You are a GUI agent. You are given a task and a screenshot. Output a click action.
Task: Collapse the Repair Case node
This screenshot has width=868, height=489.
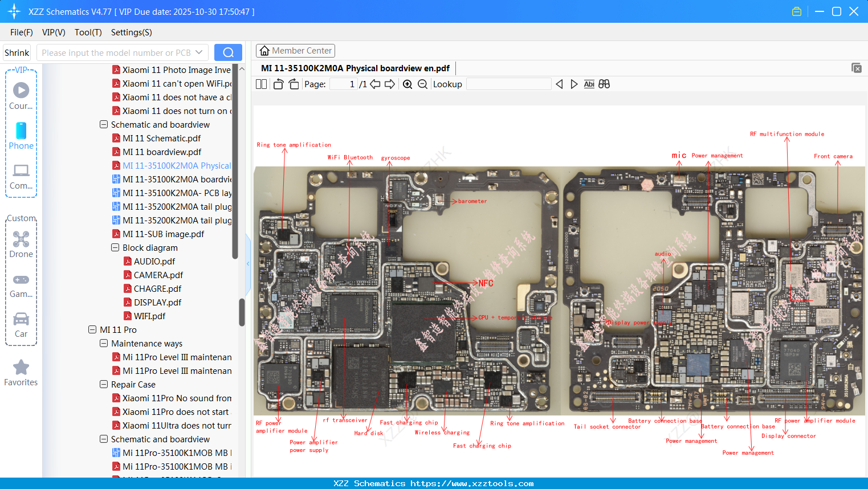104,384
